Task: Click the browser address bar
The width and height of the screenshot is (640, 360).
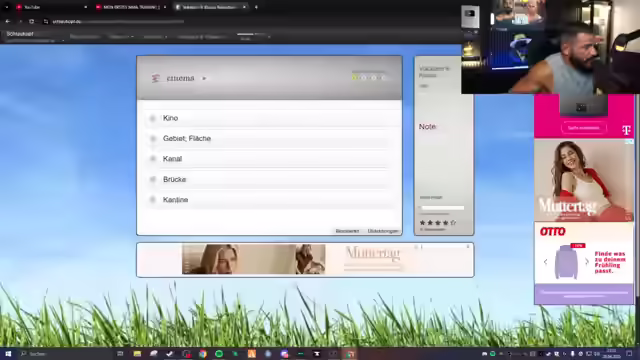Action: (118, 21)
